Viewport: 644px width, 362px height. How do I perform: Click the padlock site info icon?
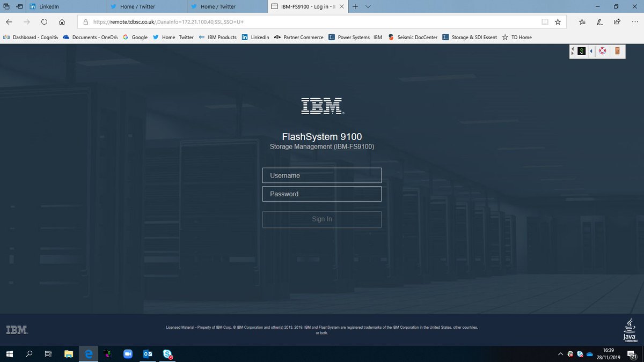[85, 22]
